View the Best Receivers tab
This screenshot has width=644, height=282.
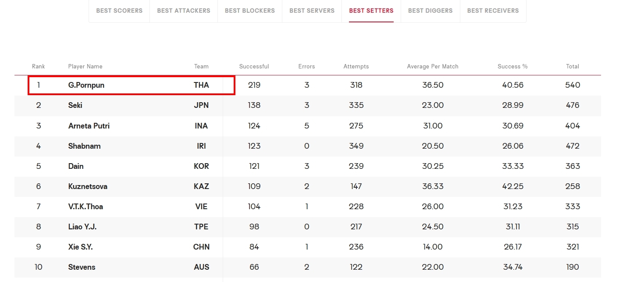click(x=493, y=11)
